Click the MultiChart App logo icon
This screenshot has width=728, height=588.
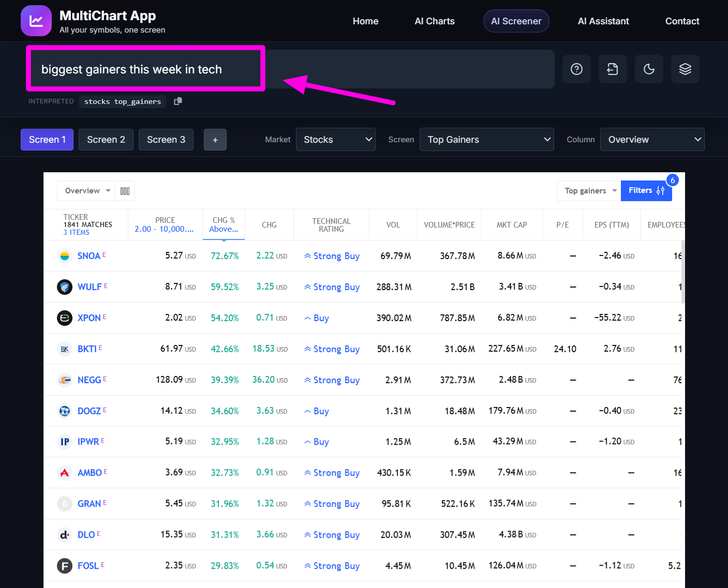[36, 21]
